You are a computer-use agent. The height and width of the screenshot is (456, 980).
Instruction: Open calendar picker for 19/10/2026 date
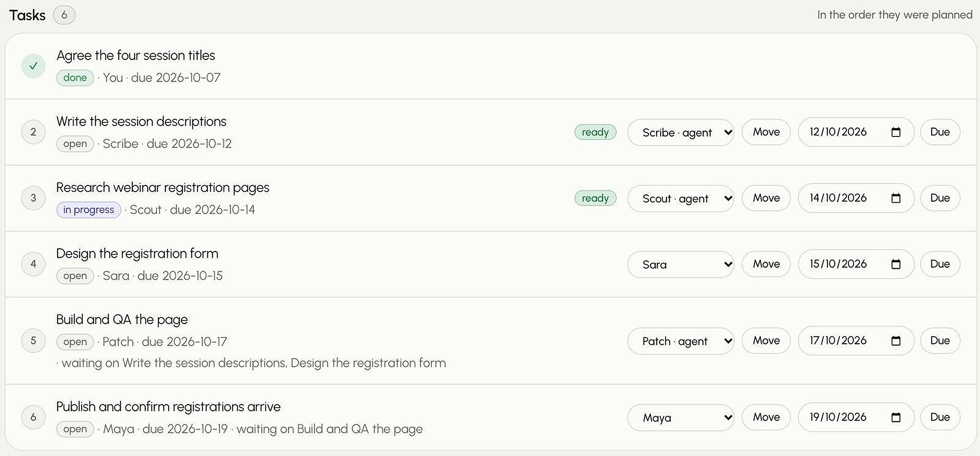coord(896,417)
